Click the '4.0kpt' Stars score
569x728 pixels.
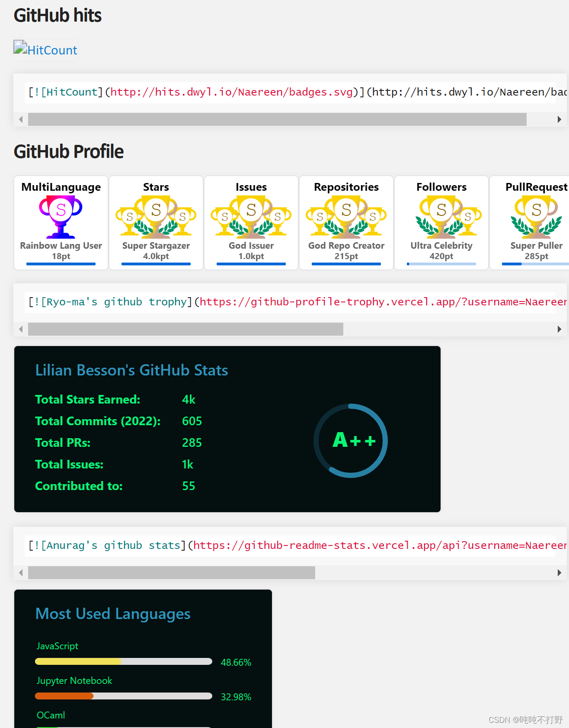(156, 257)
